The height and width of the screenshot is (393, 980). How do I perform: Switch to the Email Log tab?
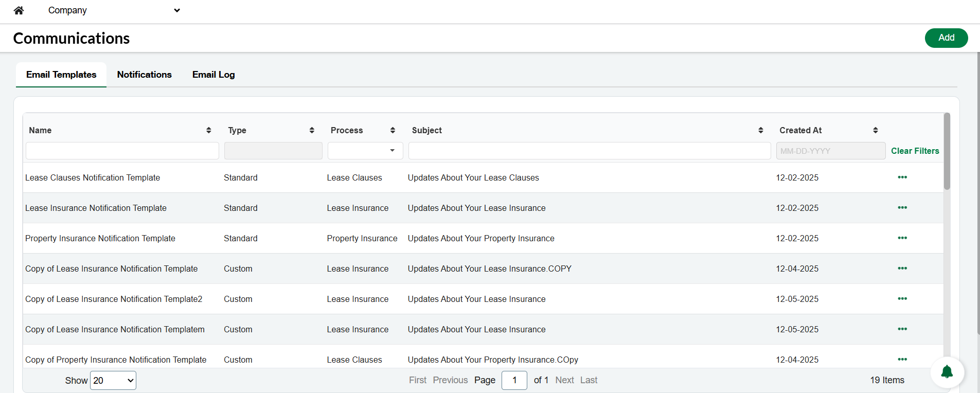click(213, 75)
